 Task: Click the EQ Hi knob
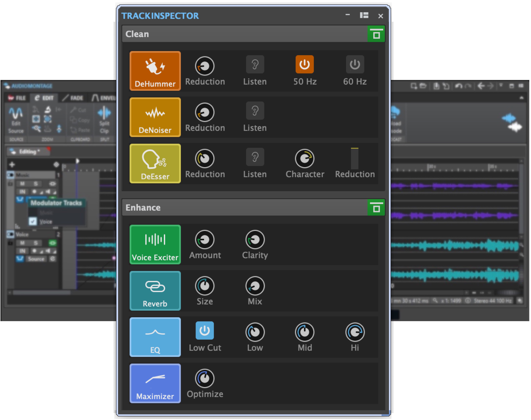[355, 332]
